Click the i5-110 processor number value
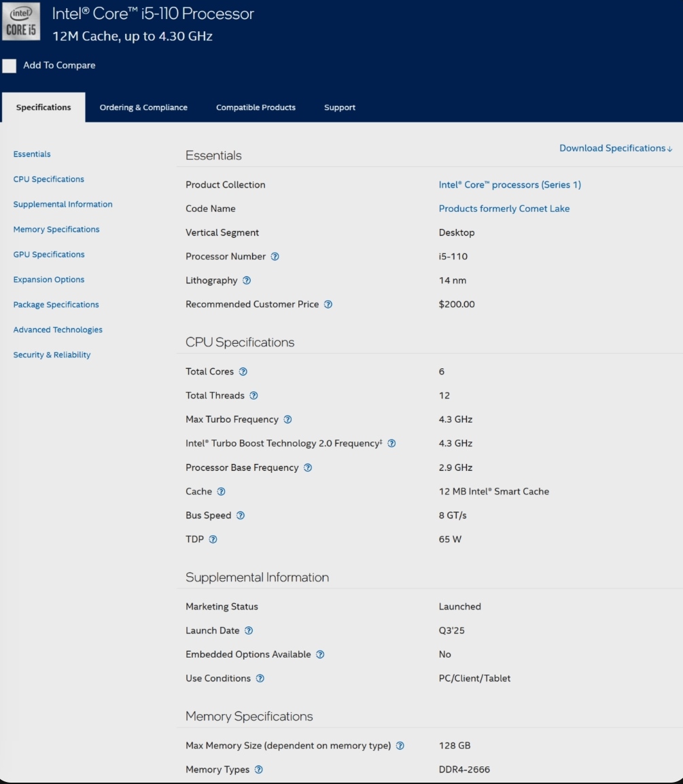Image resolution: width=683 pixels, height=784 pixels. [x=453, y=257]
